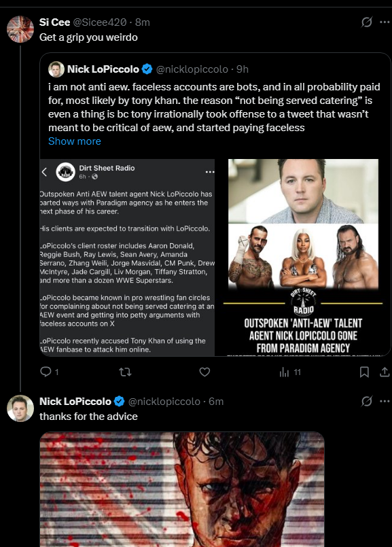Open the 6m timestamp on reply
Viewport: 392px width, 547px height.
216,402
